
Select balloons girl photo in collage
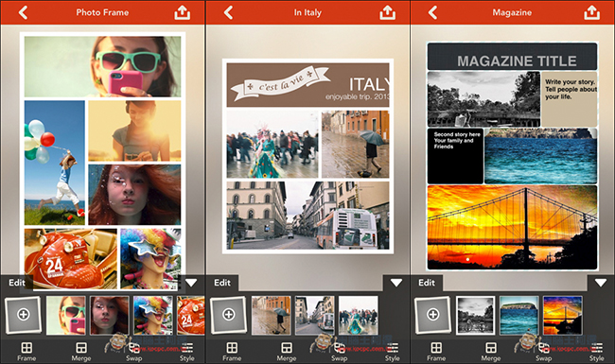coord(55,163)
